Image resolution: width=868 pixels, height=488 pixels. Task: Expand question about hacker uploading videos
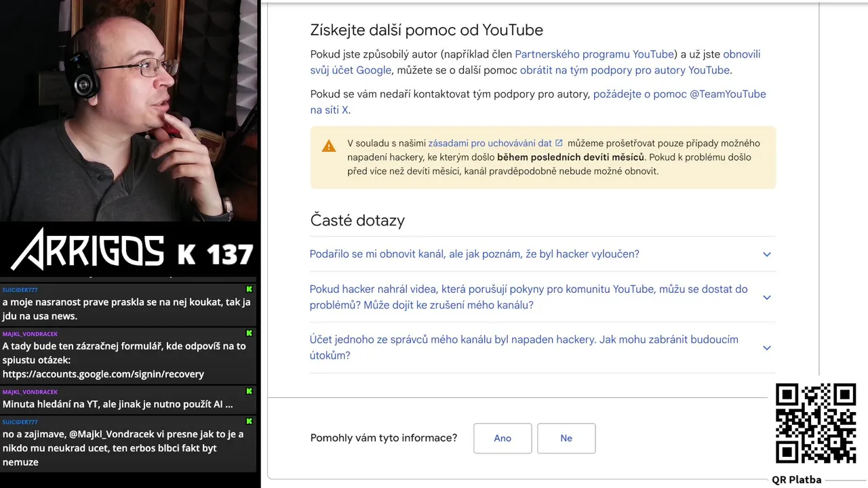(x=542, y=297)
